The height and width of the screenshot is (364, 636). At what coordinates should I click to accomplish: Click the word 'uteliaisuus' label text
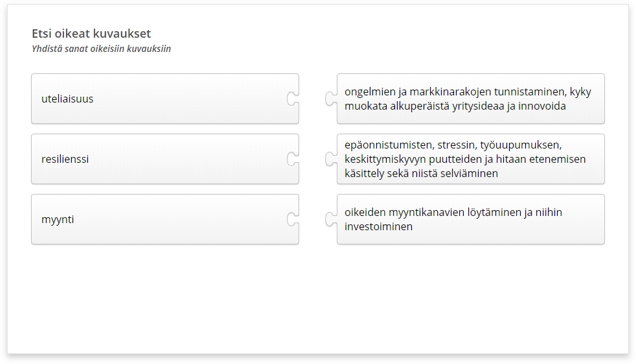click(67, 99)
